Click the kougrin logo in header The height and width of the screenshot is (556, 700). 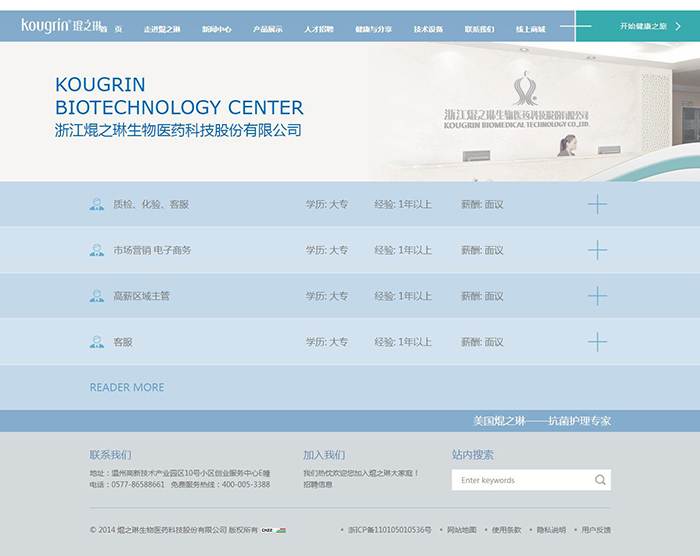tap(62, 25)
